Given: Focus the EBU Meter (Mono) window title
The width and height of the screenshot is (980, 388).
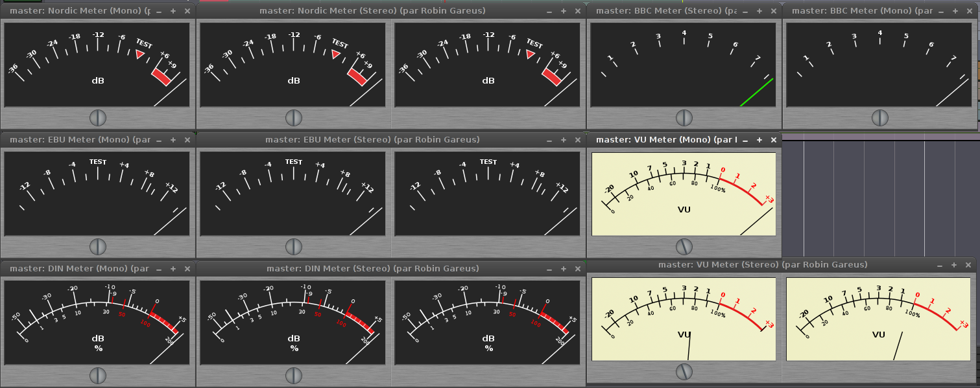Looking at the screenshot, I should [x=80, y=140].
